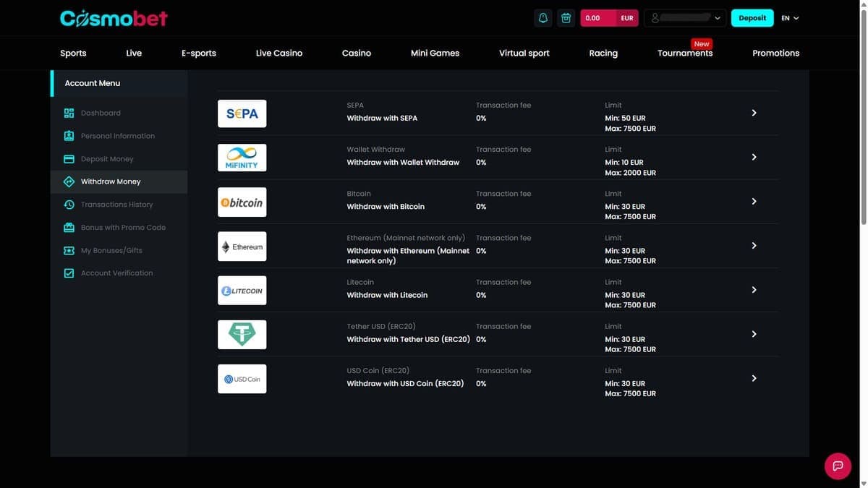Click the Transactions History clock icon
868x488 pixels.
click(x=69, y=205)
